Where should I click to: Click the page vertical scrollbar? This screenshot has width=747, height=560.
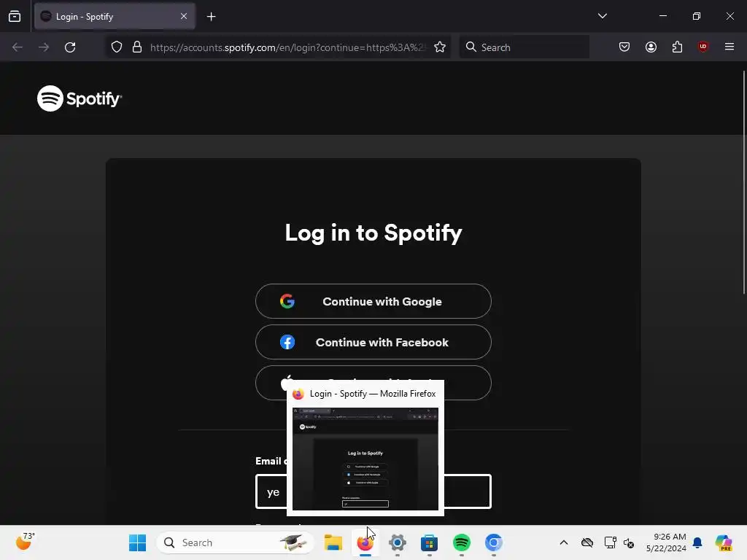pyautogui.click(x=743, y=182)
